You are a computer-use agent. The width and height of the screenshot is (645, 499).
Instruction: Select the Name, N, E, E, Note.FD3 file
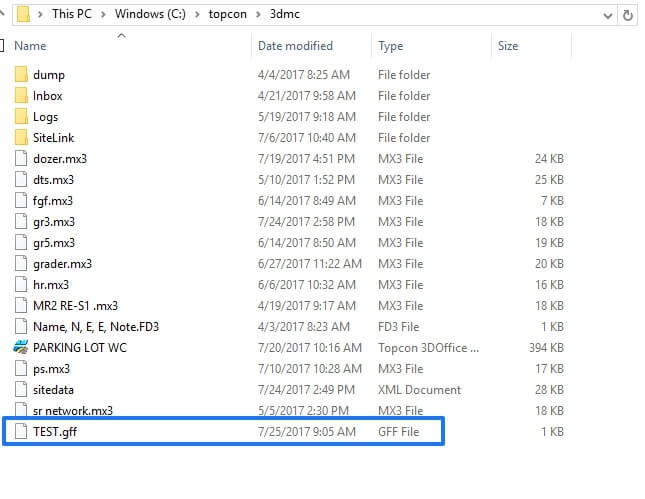(x=95, y=327)
